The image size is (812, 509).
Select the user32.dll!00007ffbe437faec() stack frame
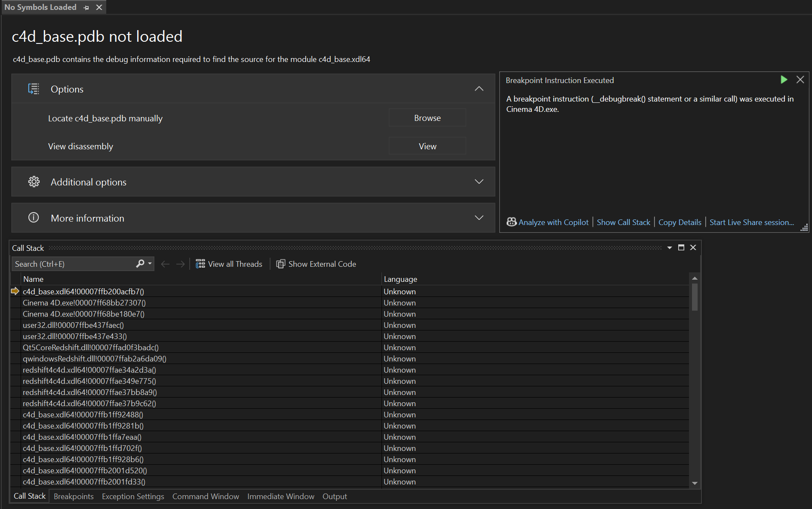pyautogui.click(x=73, y=325)
